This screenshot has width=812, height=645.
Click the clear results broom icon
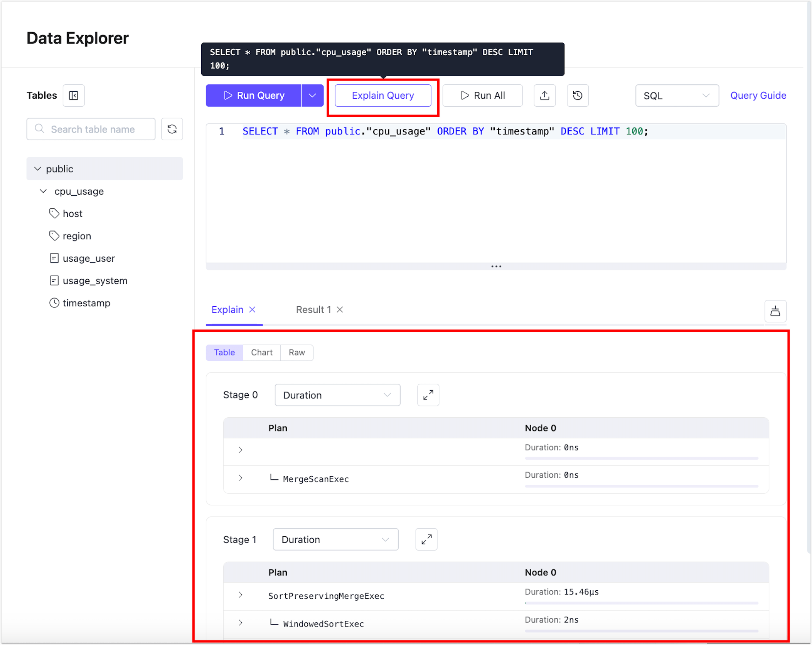coord(775,311)
